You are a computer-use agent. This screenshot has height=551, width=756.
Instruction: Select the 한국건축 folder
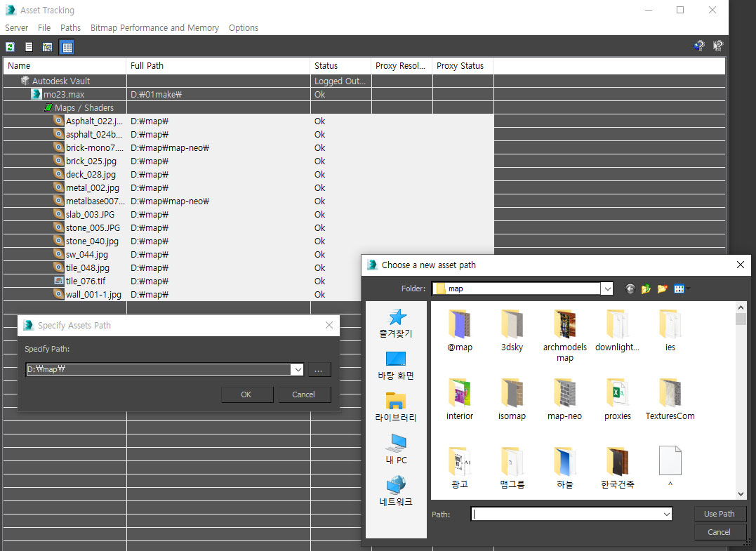[x=617, y=468]
